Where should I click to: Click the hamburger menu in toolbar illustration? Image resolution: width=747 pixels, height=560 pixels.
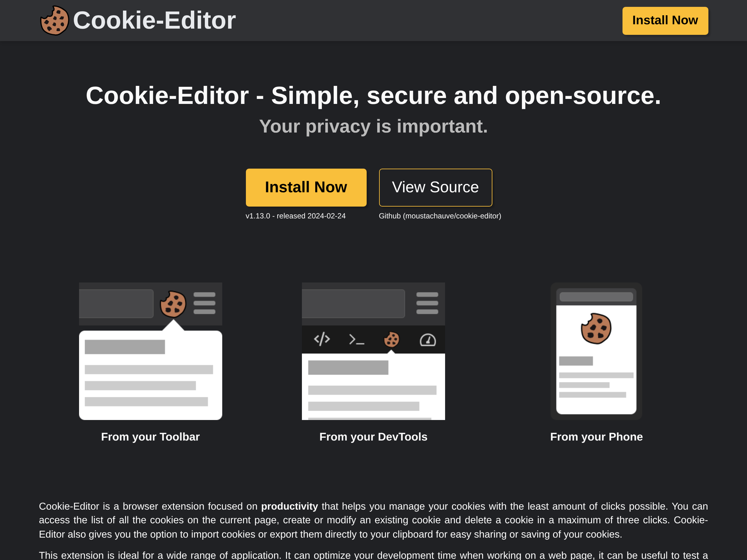[x=204, y=303]
